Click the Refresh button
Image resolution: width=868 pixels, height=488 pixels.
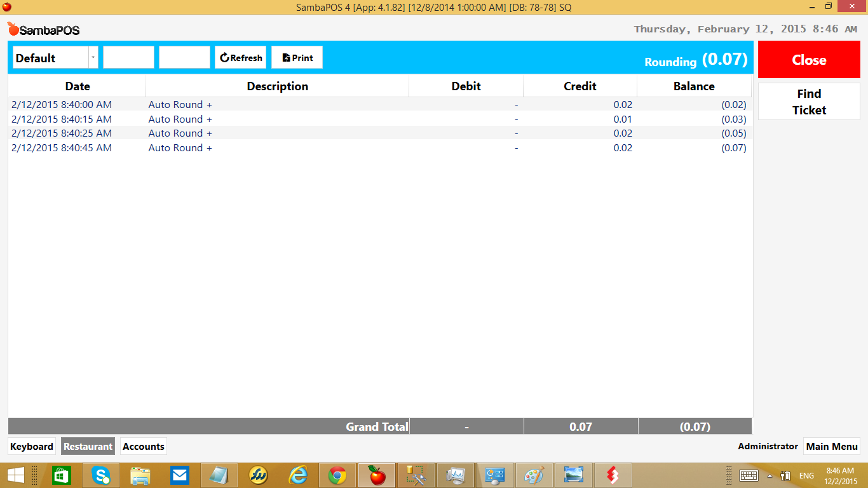240,58
